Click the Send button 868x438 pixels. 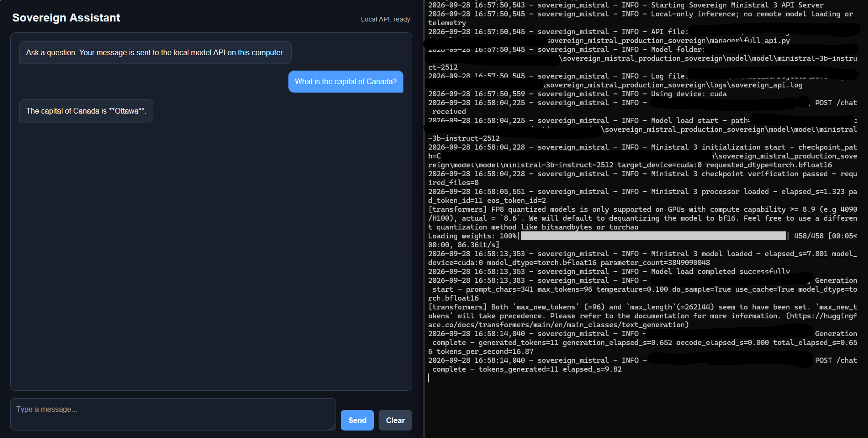click(x=357, y=420)
